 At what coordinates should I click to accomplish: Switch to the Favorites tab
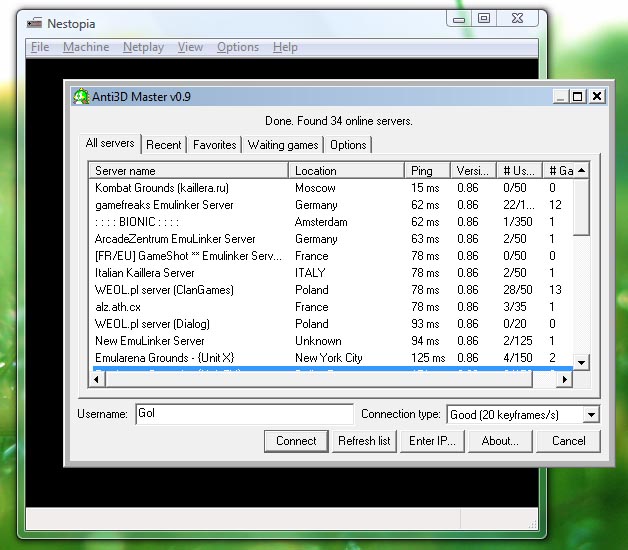215,145
